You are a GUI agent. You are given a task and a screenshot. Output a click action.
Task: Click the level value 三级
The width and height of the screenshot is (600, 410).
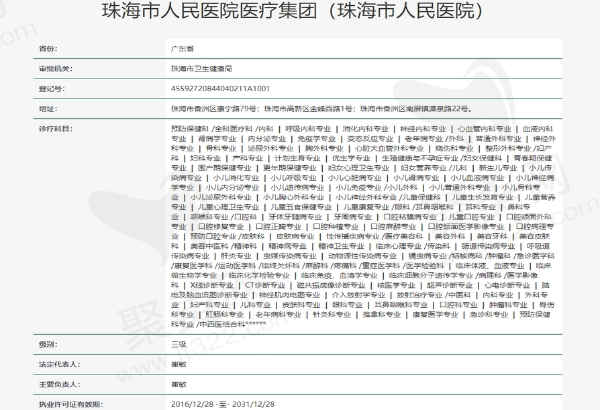pos(179,344)
